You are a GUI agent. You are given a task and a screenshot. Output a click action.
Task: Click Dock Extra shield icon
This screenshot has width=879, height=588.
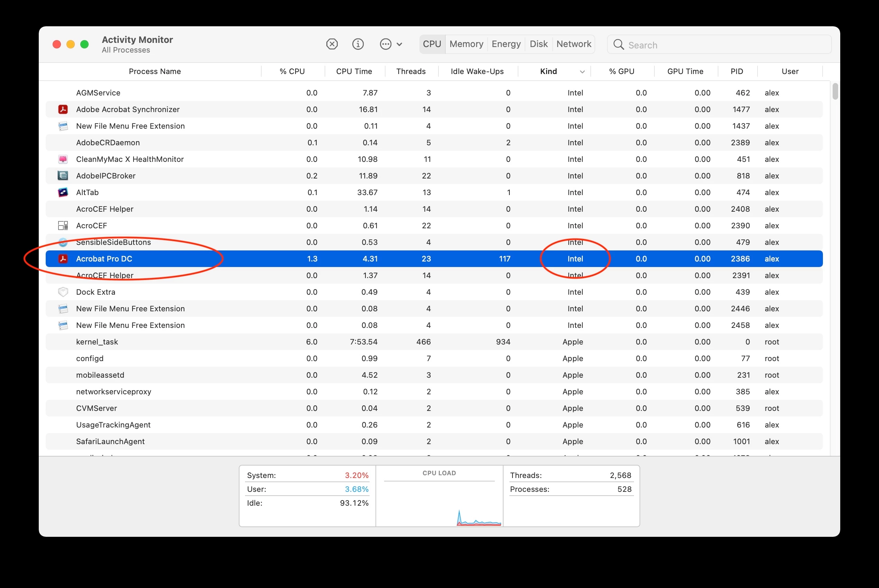(x=63, y=292)
